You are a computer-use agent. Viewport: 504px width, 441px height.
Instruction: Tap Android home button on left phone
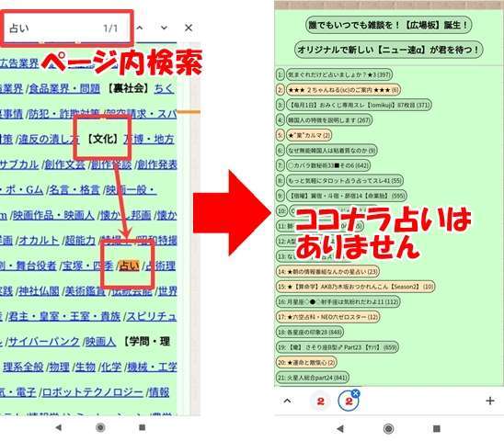(x=100, y=427)
